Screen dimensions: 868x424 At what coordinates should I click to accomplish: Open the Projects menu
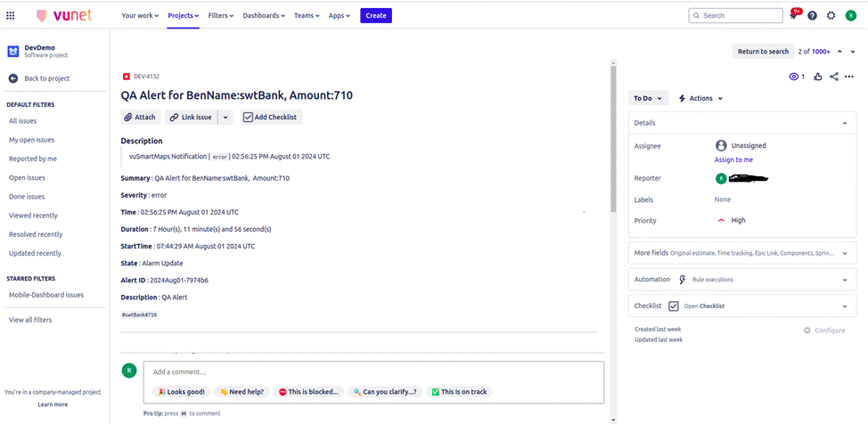tap(183, 15)
